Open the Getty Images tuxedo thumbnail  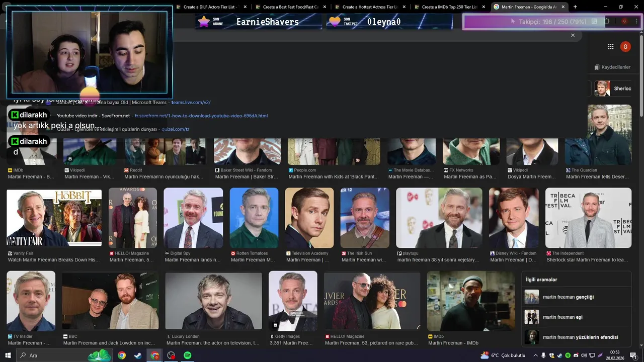click(x=293, y=301)
